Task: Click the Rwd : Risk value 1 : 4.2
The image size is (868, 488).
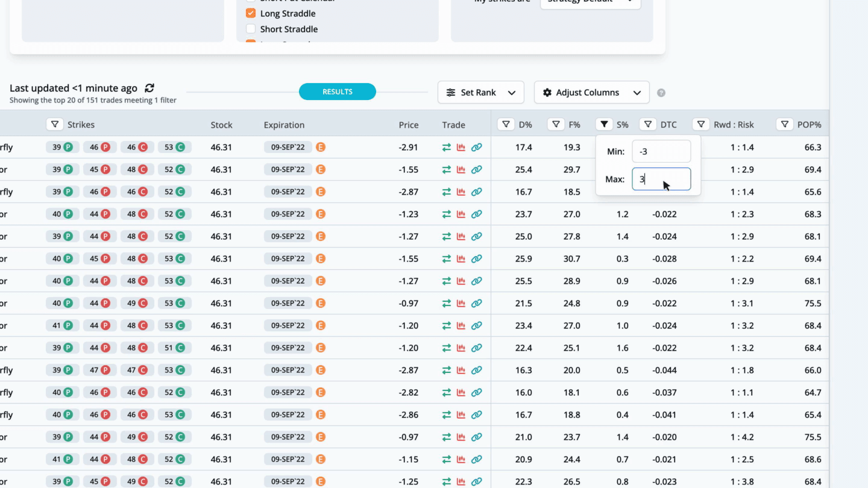Action: point(743,437)
